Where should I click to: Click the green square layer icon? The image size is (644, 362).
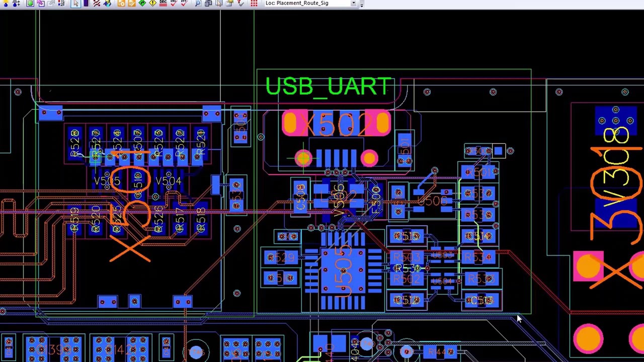pos(30,3)
